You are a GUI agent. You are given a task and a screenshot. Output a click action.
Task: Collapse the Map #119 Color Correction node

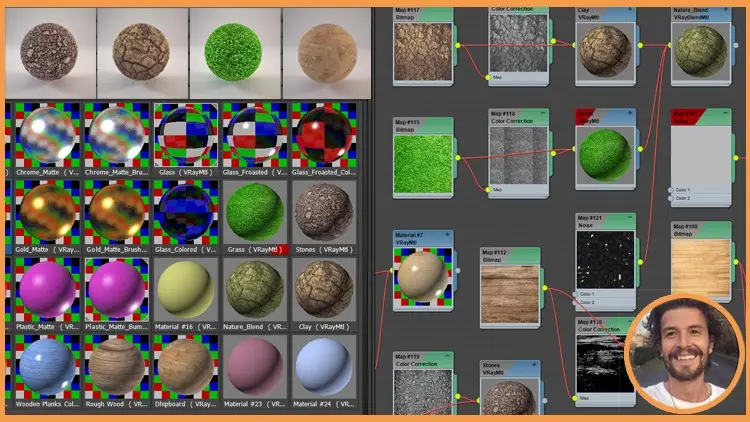tap(447, 356)
